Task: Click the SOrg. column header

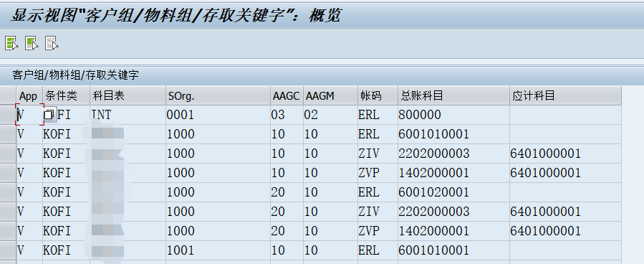Action: pyautogui.click(x=218, y=96)
